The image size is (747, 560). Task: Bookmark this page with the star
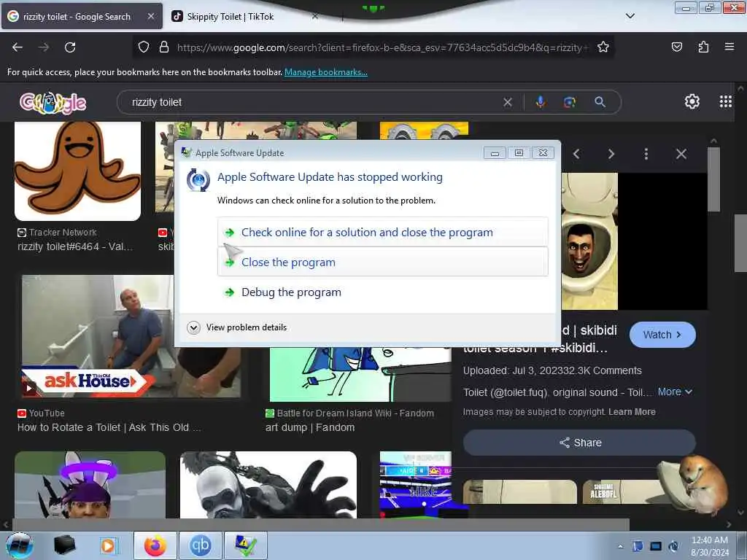[x=603, y=47]
